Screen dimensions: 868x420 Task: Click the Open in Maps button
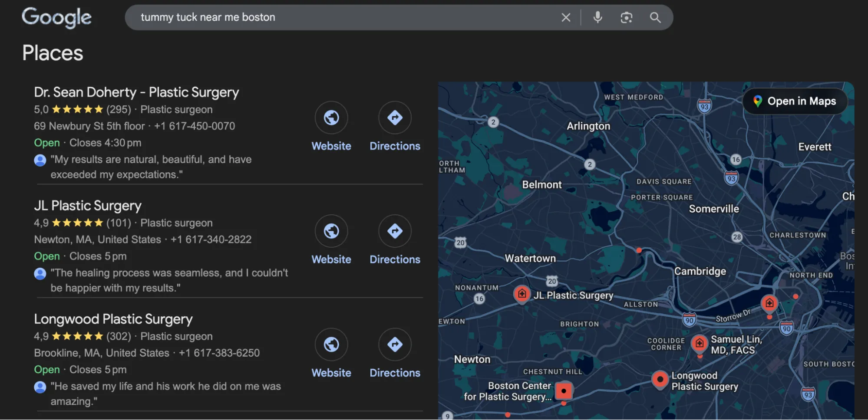pyautogui.click(x=795, y=101)
